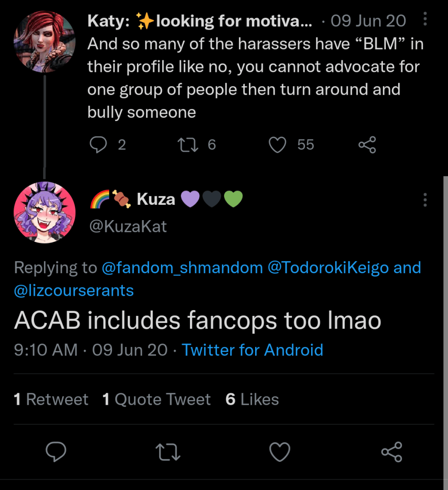Screen dimensions: 448x490
Task: Open Twitter for Android source link
Action: [252, 350]
